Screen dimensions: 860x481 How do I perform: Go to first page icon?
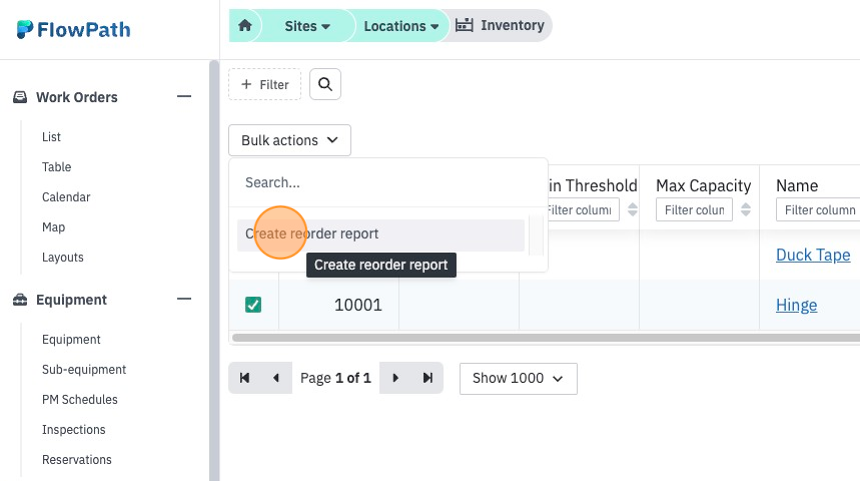tap(245, 378)
